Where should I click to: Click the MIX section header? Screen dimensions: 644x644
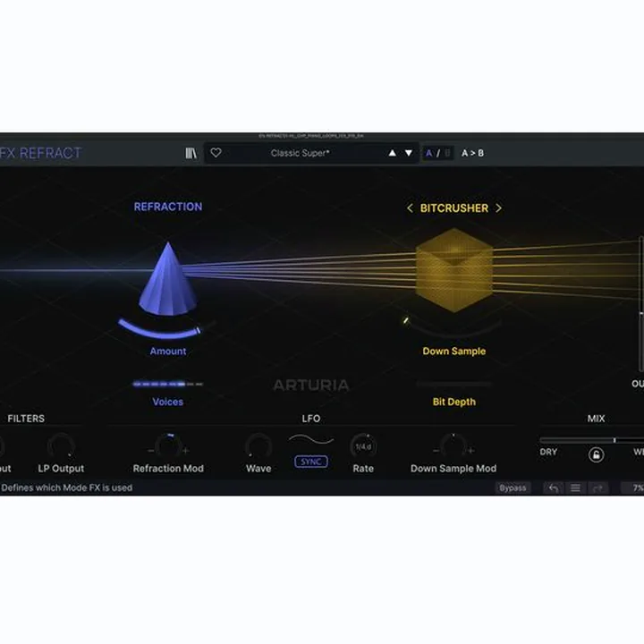coord(596,419)
